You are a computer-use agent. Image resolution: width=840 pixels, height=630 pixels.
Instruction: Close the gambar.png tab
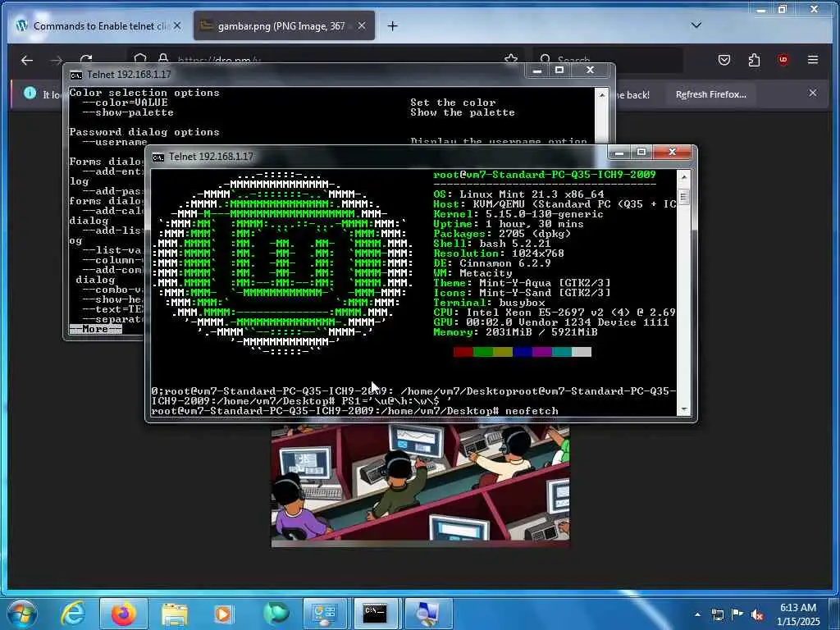(x=362, y=25)
